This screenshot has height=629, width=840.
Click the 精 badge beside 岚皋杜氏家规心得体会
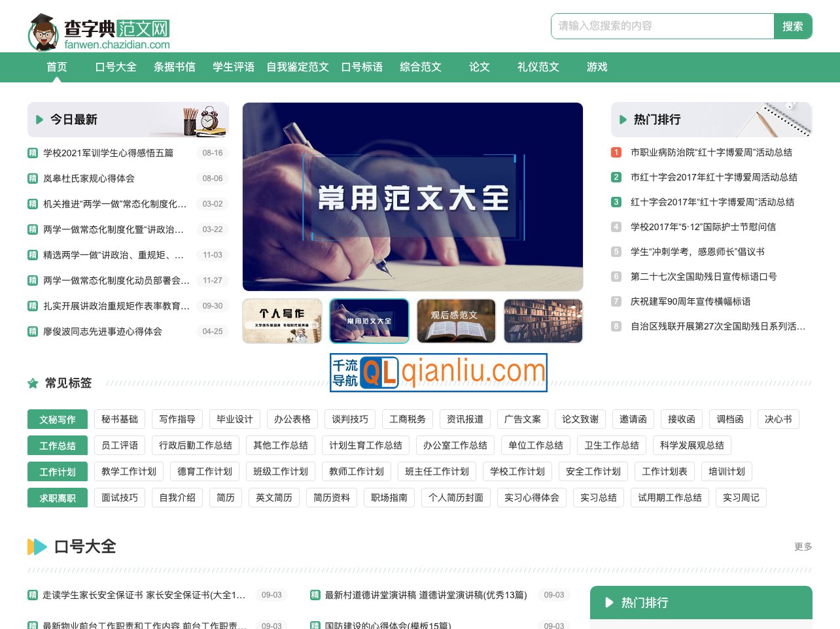[x=32, y=178]
